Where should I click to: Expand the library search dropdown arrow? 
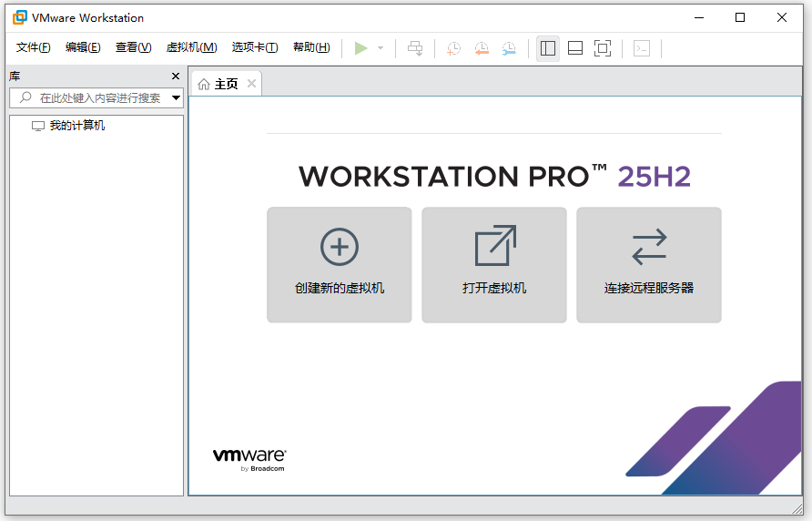pos(176,98)
